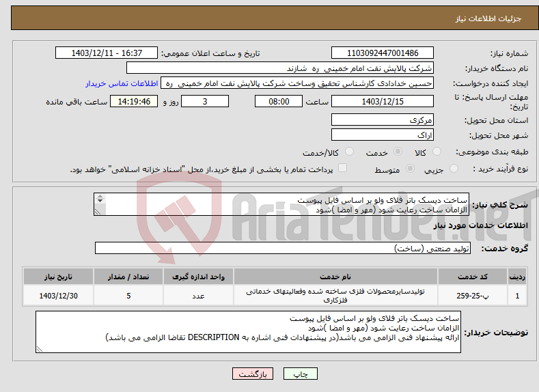
Task: Click the announcement date field 1403/12/11 - 16:37
Action: (x=107, y=53)
